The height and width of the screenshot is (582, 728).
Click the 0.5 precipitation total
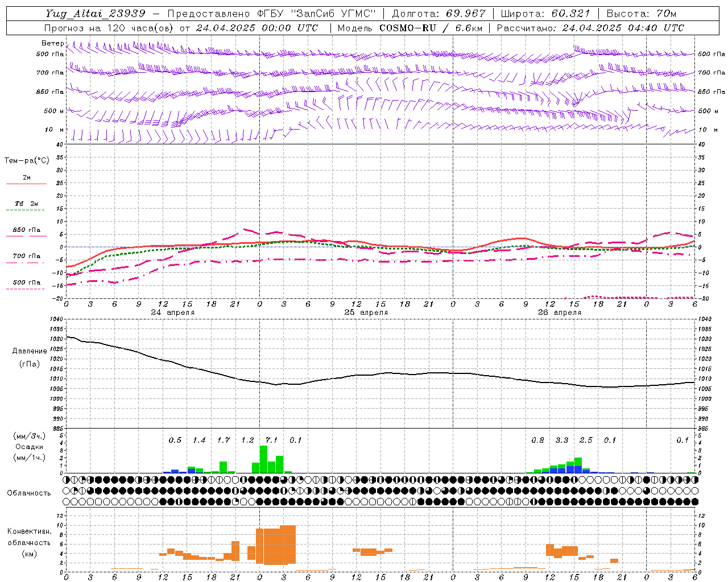coord(175,440)
